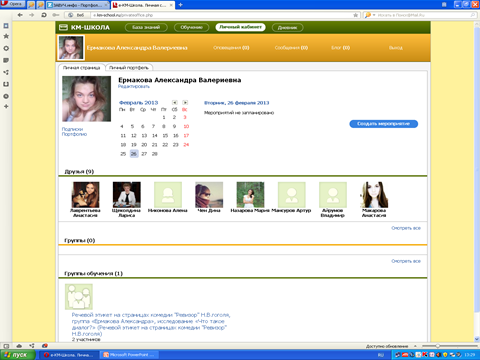Click the Редактировать link under the name
This screenshot has height=360, width=480.
click(x=134, y=87)
